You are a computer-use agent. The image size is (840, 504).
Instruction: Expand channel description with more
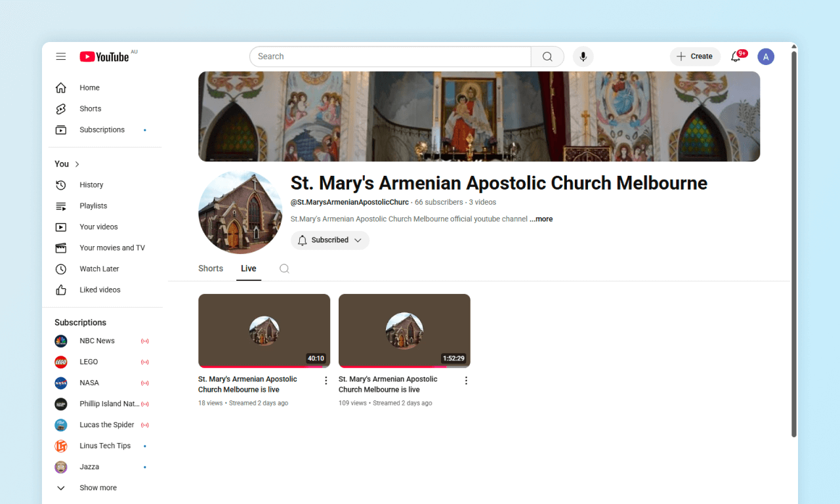(541, 219)
